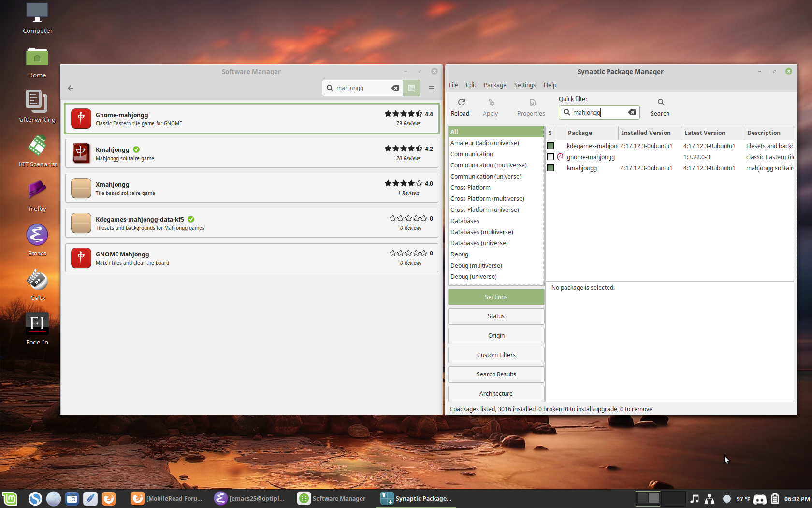Click the installed checkmark badge next to Kmahjongg

click(x=136, y=149)
